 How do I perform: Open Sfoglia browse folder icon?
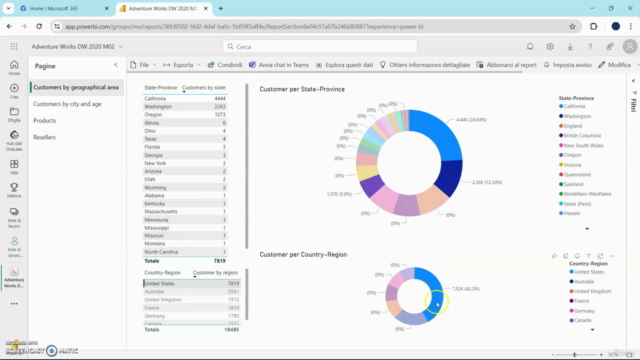click(x=14, y=114)
